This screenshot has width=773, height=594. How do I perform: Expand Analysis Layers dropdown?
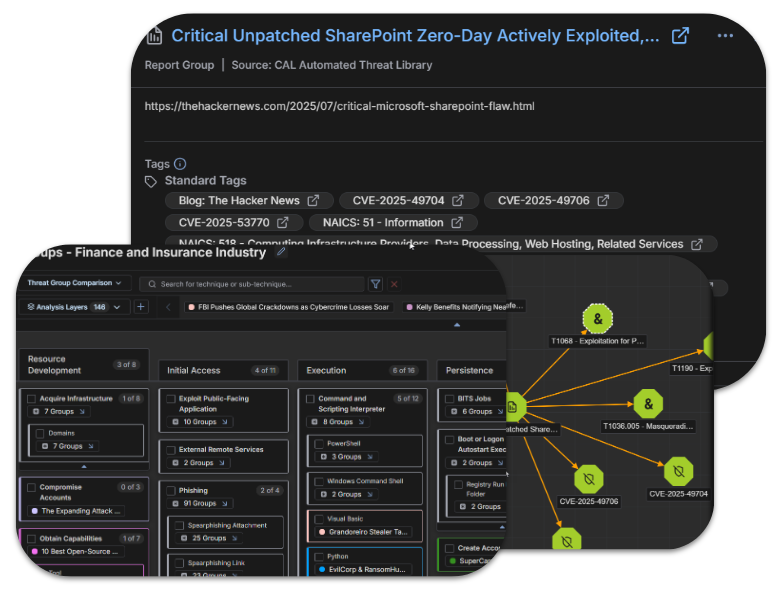(74, 307)
